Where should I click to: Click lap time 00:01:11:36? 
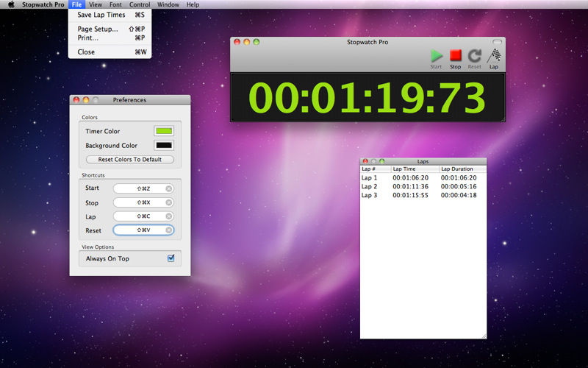pyautogui.click(x=410, y=186)
